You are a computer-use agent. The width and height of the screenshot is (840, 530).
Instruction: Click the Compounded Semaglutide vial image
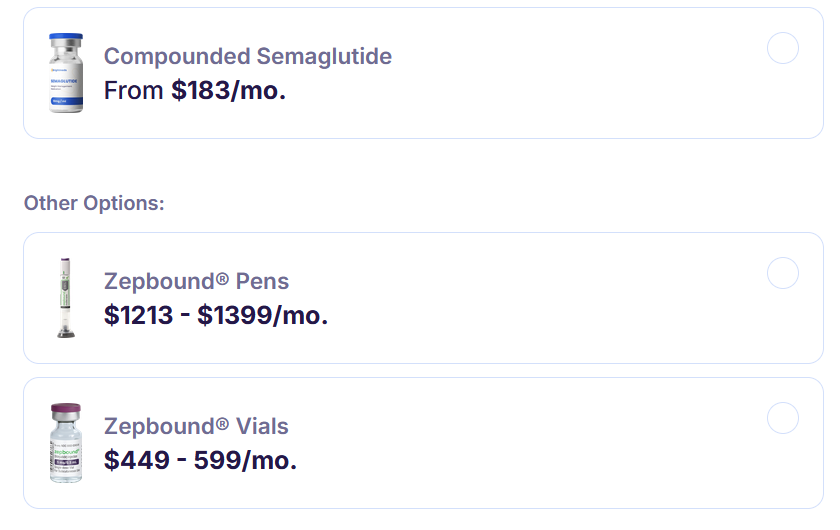tap(66, 72)
